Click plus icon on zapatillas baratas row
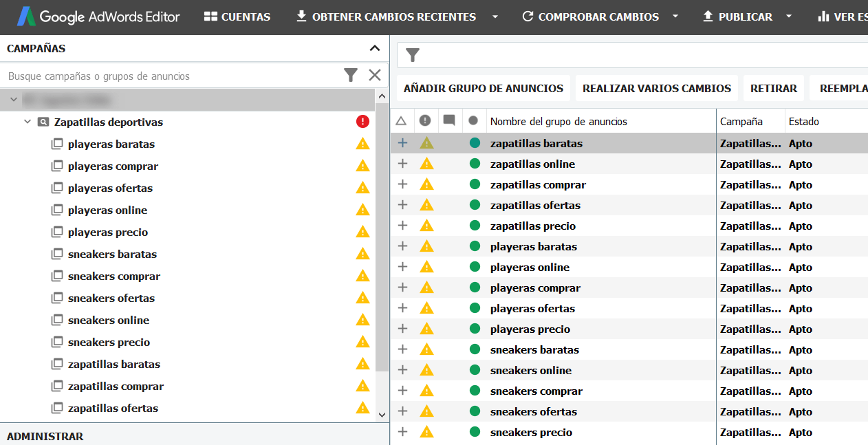Viewport: 868px width, 445px height. pyautogui.click(x=403, y=143)
